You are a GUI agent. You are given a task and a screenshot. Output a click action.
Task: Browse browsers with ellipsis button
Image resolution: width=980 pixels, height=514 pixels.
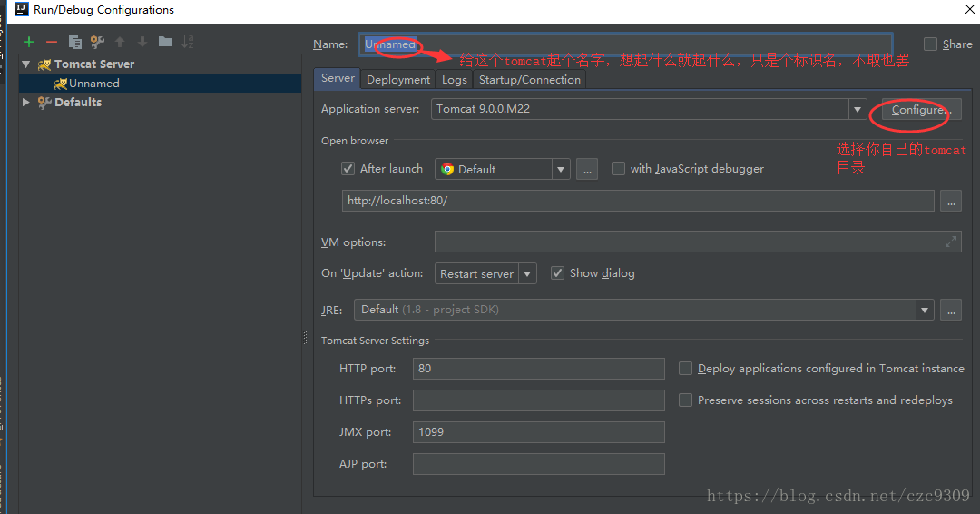(x=587, y=170)
